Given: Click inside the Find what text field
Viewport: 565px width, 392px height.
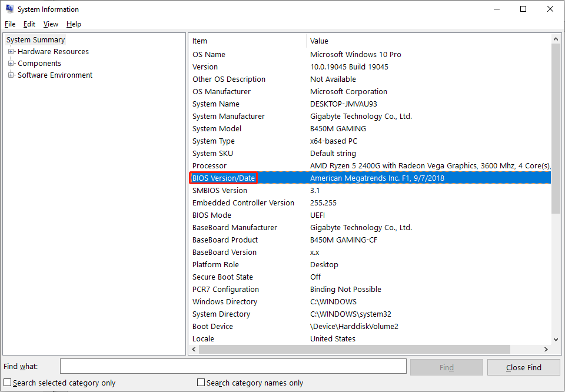Looking at the screenshot, I should 235,366.
